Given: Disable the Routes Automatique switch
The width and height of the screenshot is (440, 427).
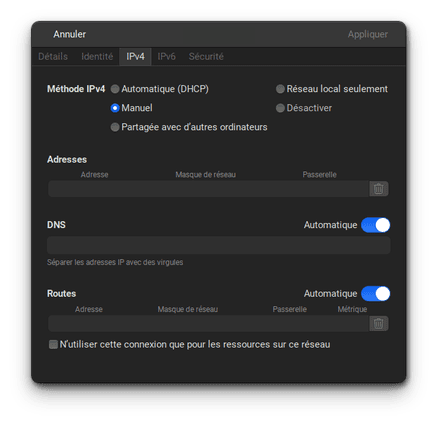Looking at the screenshot, I should [x=376, y=294].
